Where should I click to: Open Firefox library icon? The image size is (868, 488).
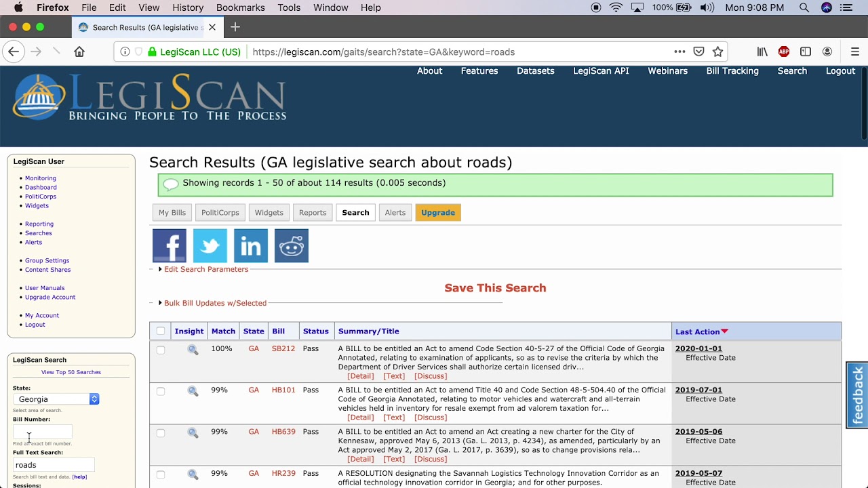[763, 52]
